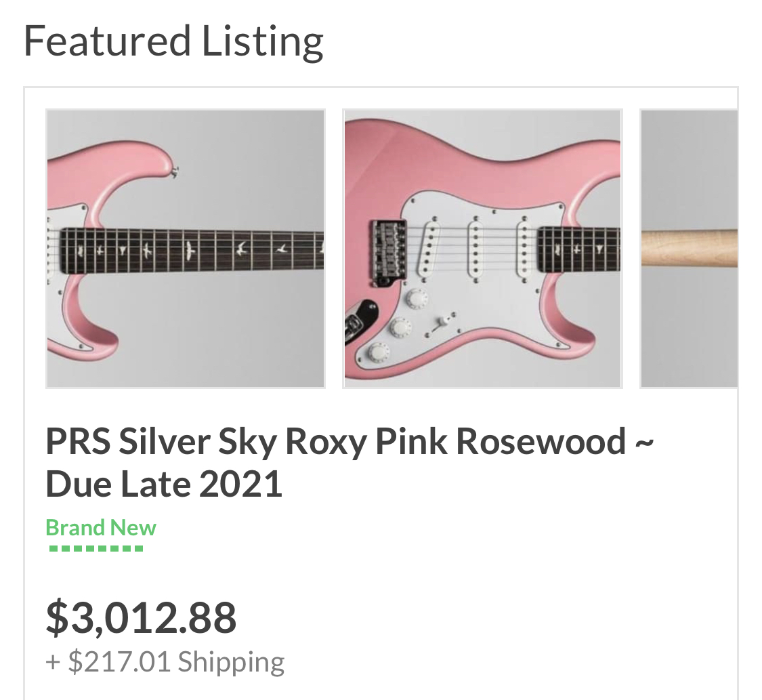The width and height of the screenshot is (762, 700).
Task: Click the tremolo bridge in second photo
Action: click(x=388, y=252)
